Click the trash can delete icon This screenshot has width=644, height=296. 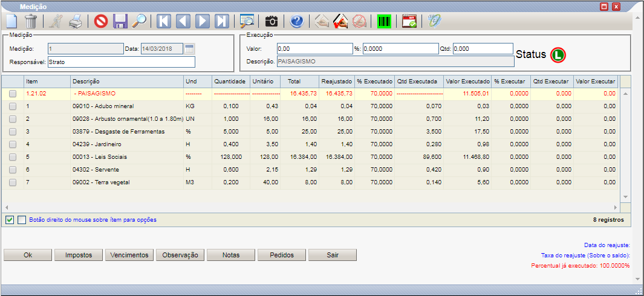click(31, 21)
